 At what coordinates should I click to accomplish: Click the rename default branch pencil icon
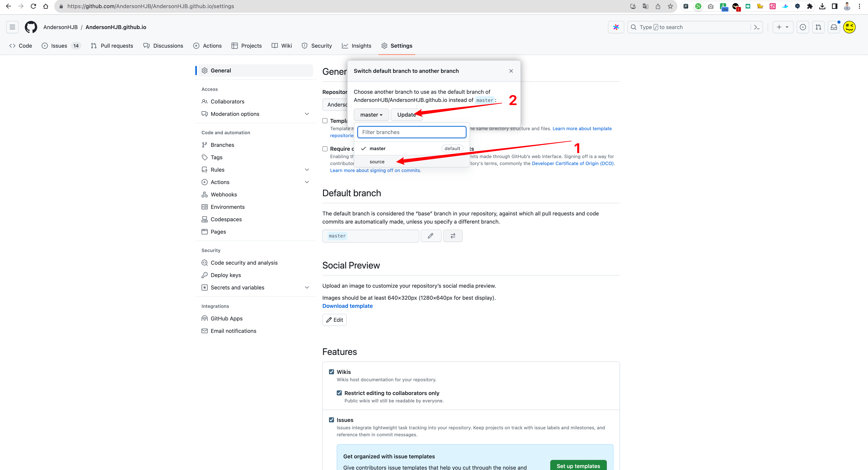click(431, 236)
